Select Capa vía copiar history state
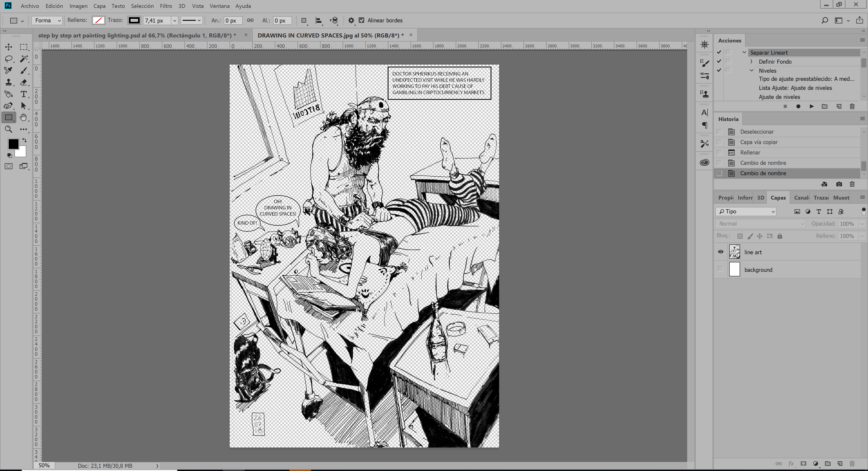This screenshot has width=868, height=471. 759,142
